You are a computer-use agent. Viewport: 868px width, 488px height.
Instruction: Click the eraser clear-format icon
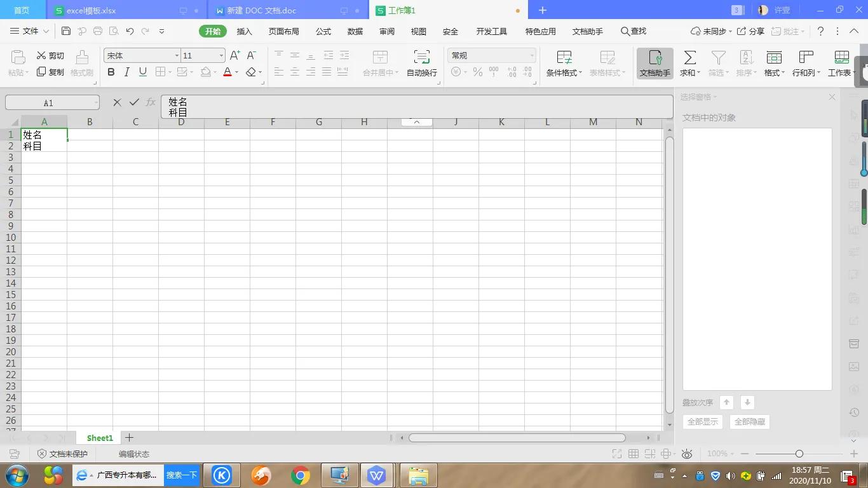[x=251, y=72]
